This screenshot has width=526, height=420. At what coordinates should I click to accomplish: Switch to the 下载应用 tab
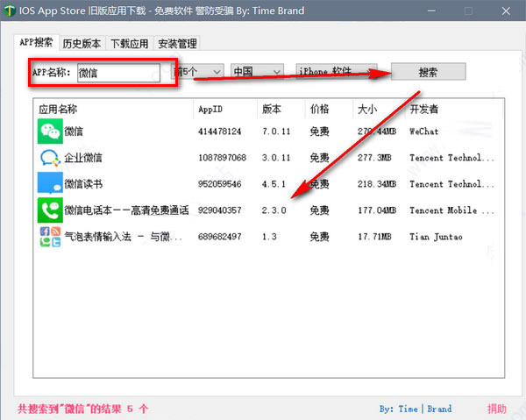click(x=130, y=44)
